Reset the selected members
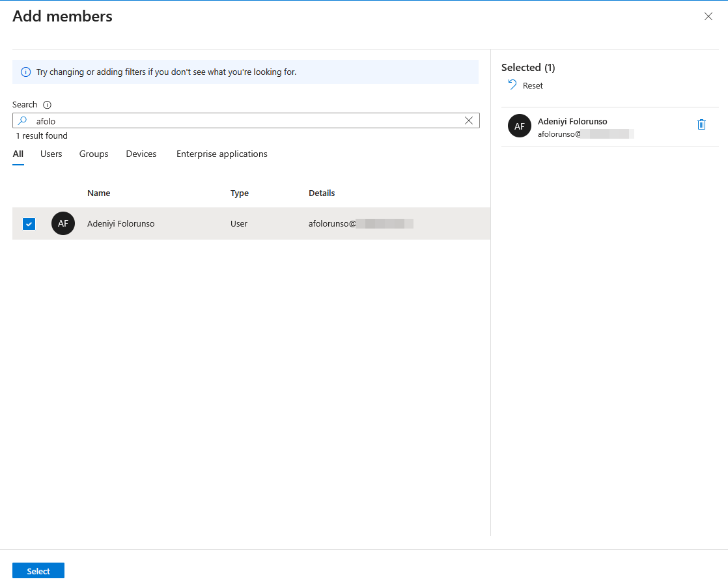 [525, 85]
